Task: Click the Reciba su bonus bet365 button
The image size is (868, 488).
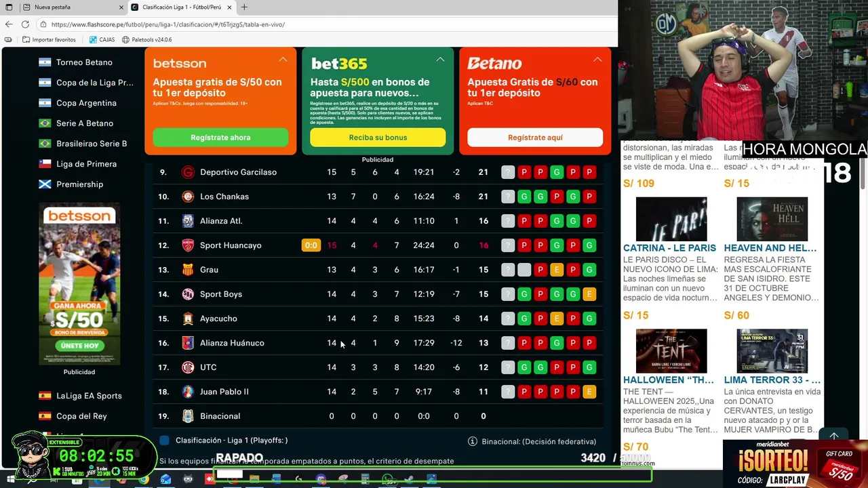Action: [x=378, y=138]
